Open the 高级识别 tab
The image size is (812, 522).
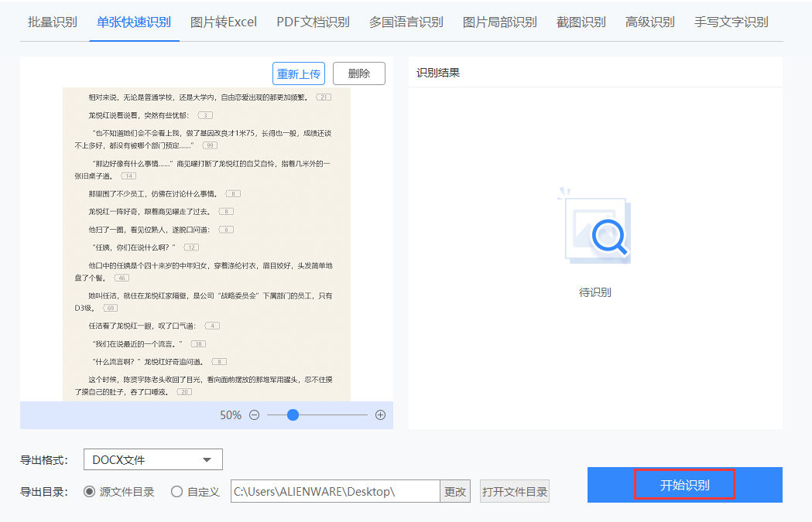tap(650, 22)
